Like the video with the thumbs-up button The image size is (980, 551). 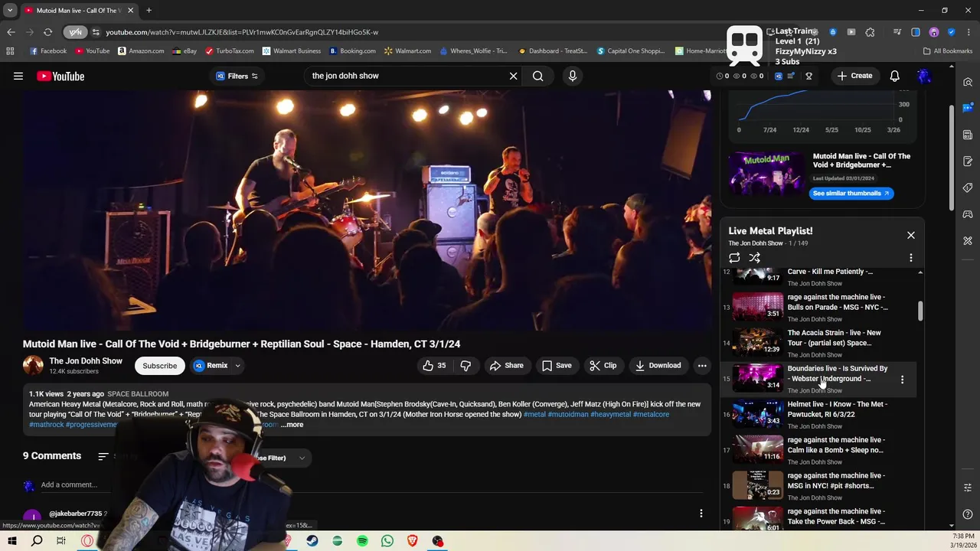[434, 366]
